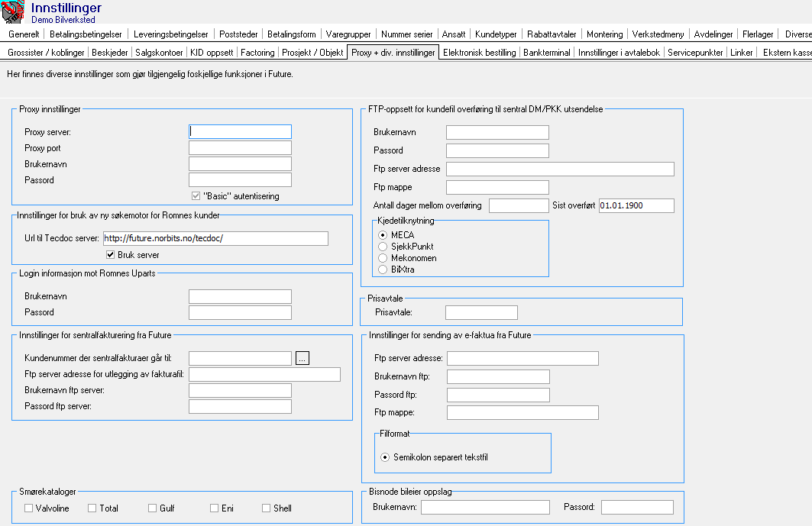Click the Proxy server input field
The image size is (812, 526).
[239, 131]
